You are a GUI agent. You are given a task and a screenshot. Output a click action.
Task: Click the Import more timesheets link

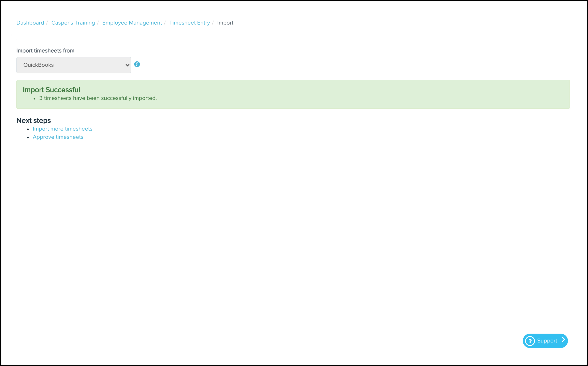[63, 129]
